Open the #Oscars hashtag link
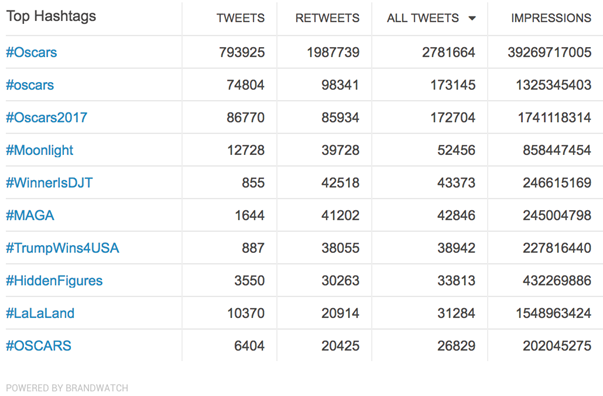Image resolution: width=603 pixels, height=396 pixels. [x=32, y=52]
